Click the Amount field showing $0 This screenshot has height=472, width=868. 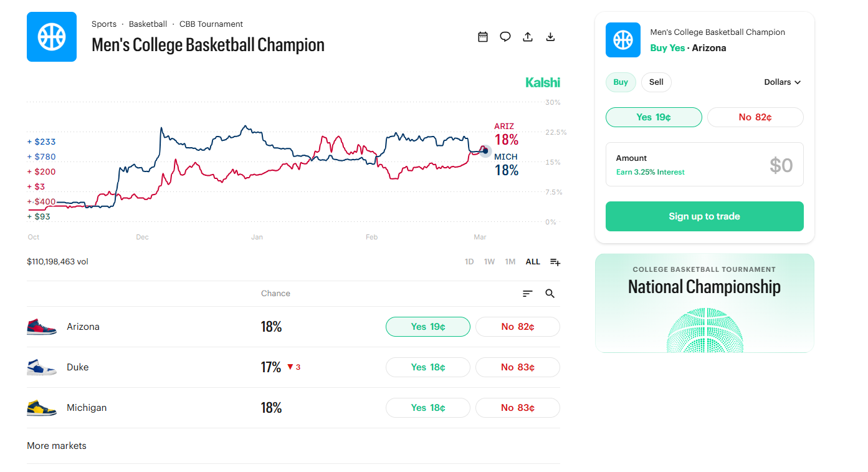tap(704, 164)
